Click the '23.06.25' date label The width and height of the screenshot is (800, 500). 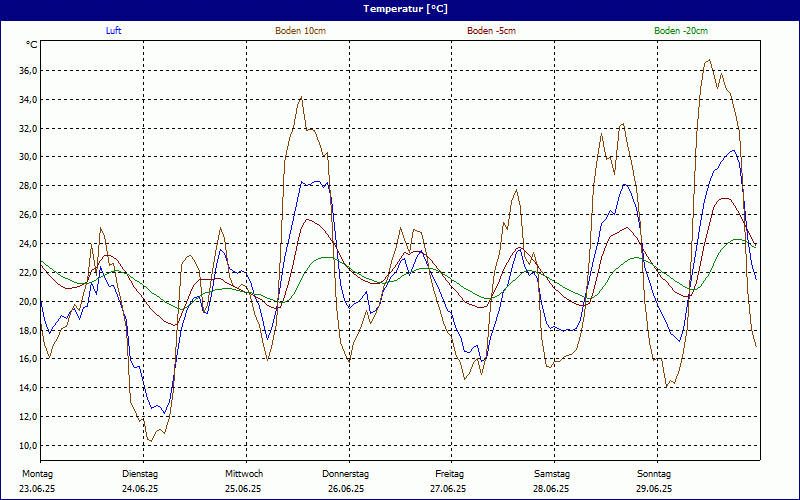37,489
